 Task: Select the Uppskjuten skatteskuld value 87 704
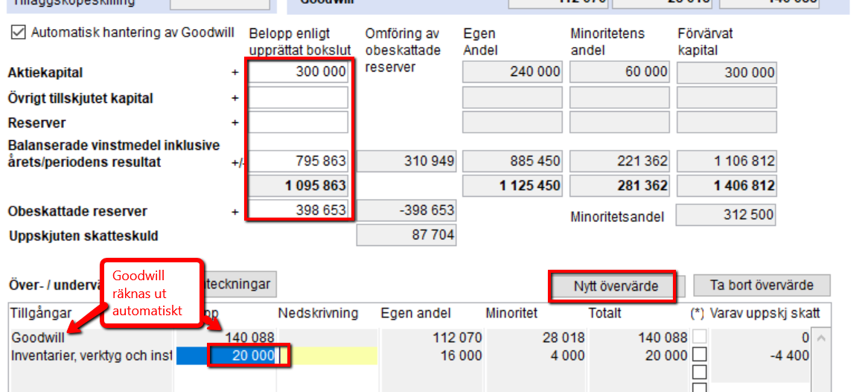[406, 235]
